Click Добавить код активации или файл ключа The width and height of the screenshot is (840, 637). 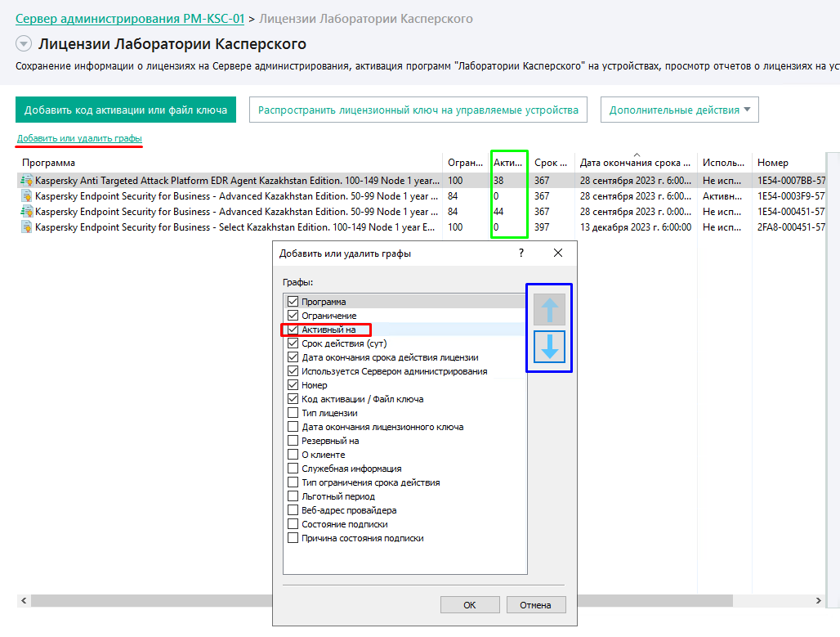tap(126, 110)
